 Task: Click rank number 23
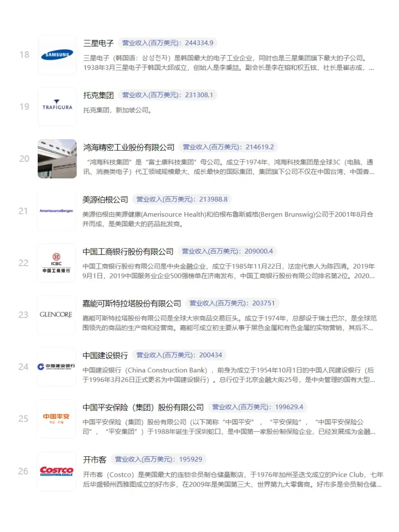point(23,315)
